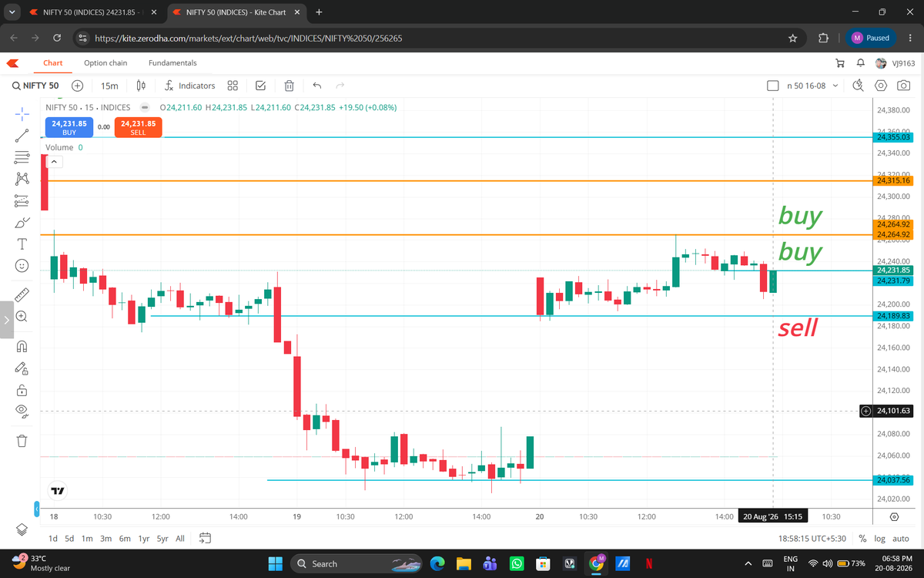Open the indicator templates grid
Image resolution: width=924 pixels, height=578 pixels.
pos(233,86)
